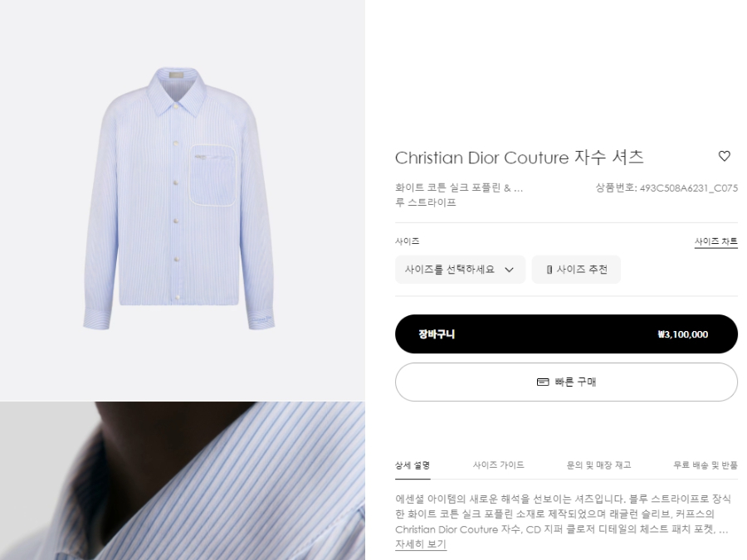Open the 무료 배송 및 반품 tab

pyautogui.click(x=705, y=465)
